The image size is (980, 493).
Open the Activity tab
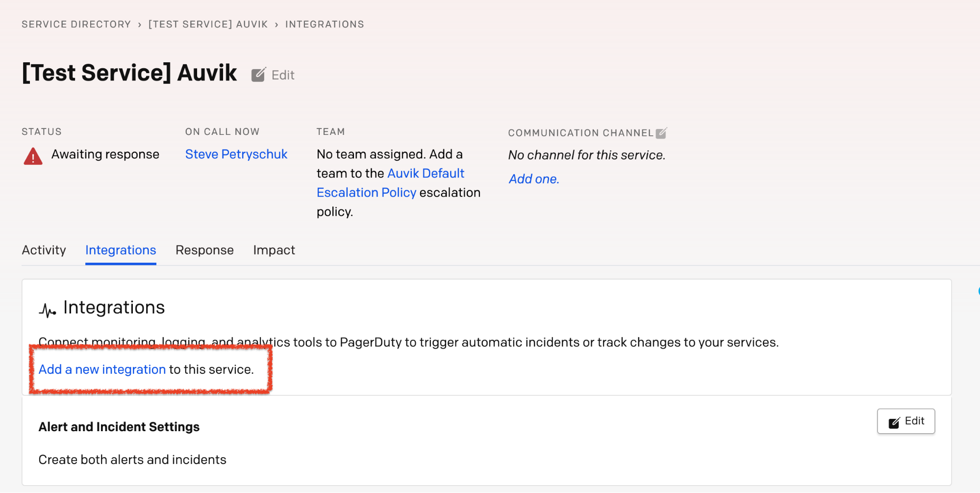tap(44, 250)
